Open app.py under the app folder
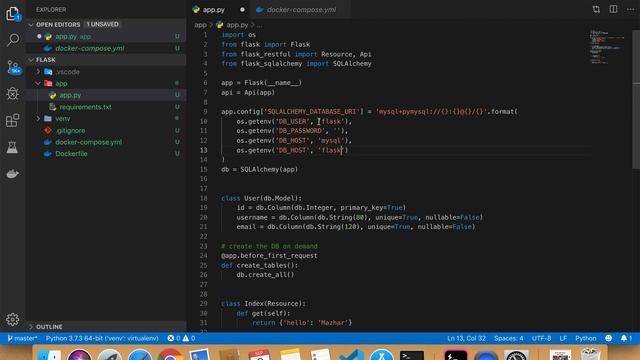The height and width of the screenshot is (360, 640). click(106, 95)
